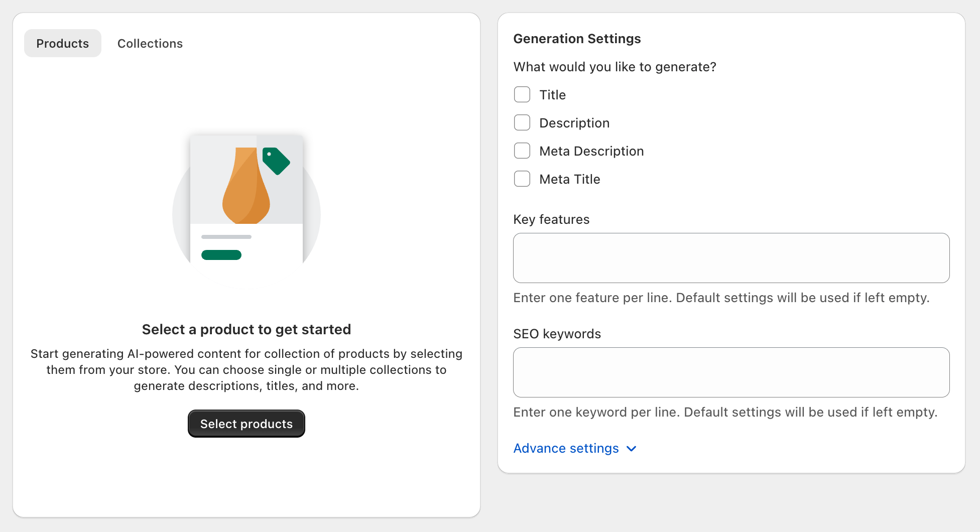
Task: Click the green bar in product illustration
Action: pos(221,255)
